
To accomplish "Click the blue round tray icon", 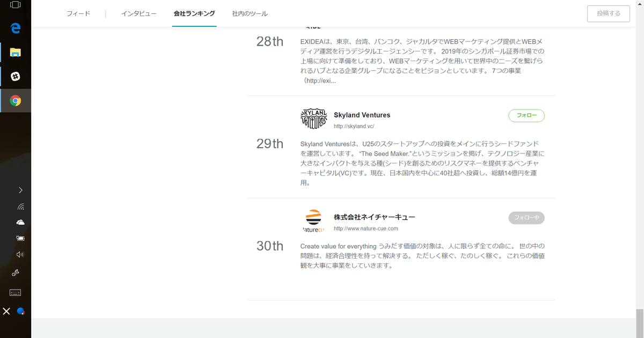I will 21,311.
